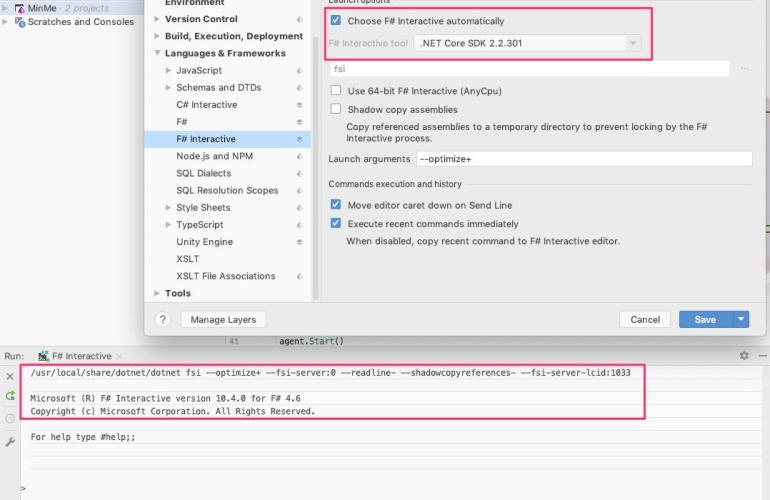Enable Shadow copy assemblies checkbox
Screen dimensions: 770x500
pos(336,110)
